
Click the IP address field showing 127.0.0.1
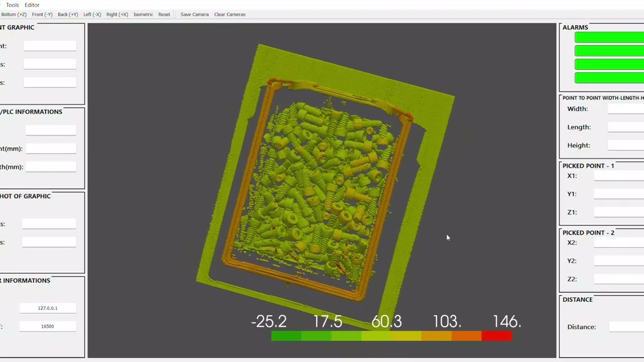pos(48,308)
